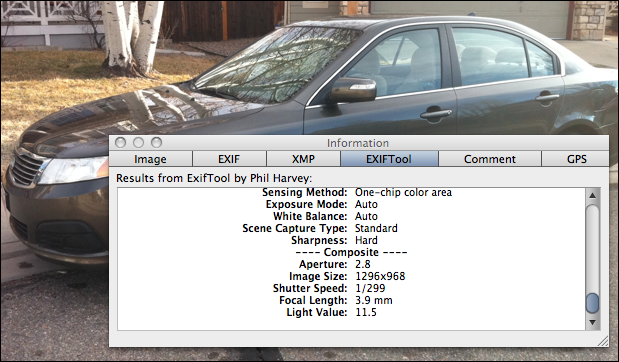Close the Information window
This screenshot has width=619, height=362.
(x=120, y=142)
